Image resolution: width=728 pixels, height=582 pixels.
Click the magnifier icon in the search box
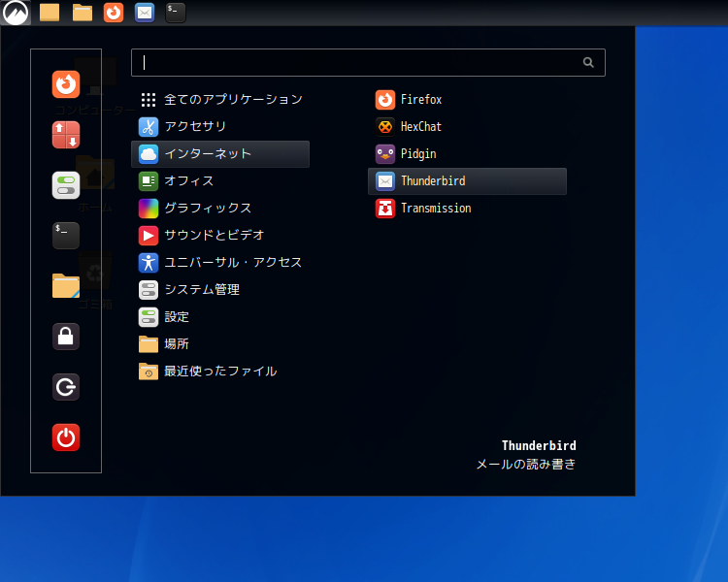point(588,62)
